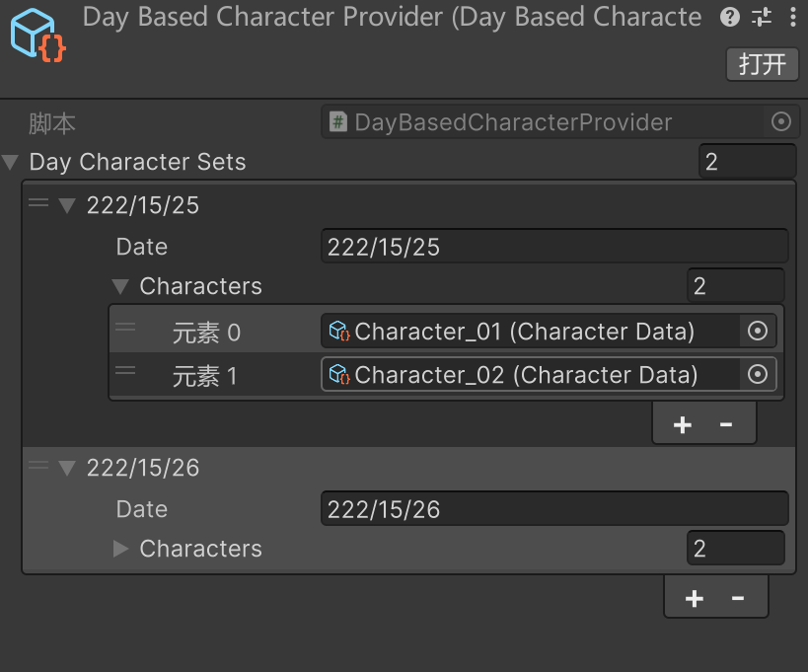The width and height of the screenshot is (808, 672).
Task: Click Day Character Sets size field
Action: [746, 162]
